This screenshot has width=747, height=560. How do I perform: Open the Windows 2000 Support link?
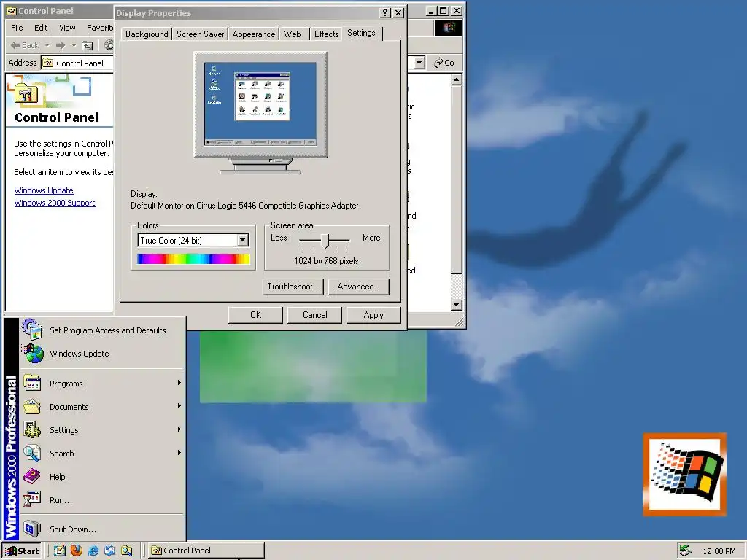[x=55, y=203]
